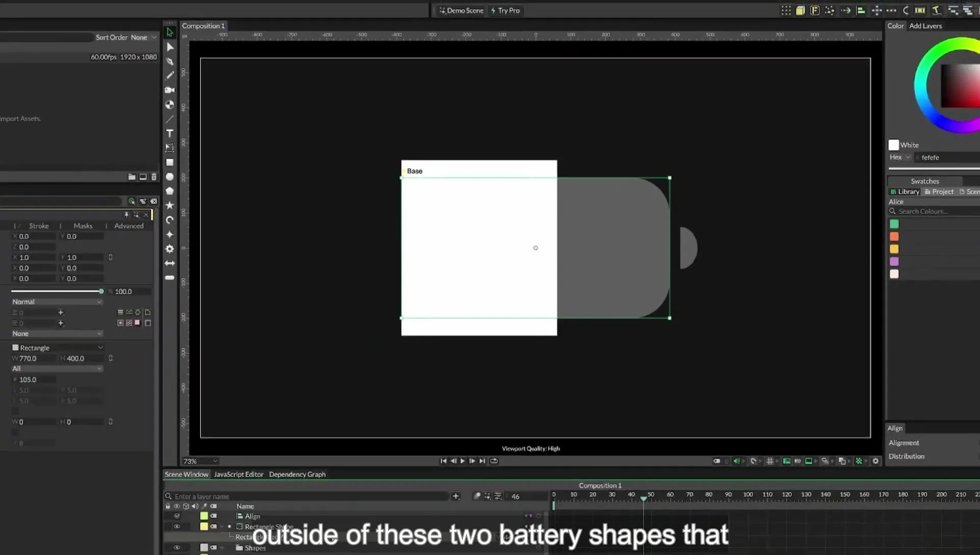Switch to Project swatches tab
The width and height of the screenshot is (980, 555).
(x=939, y=192)
